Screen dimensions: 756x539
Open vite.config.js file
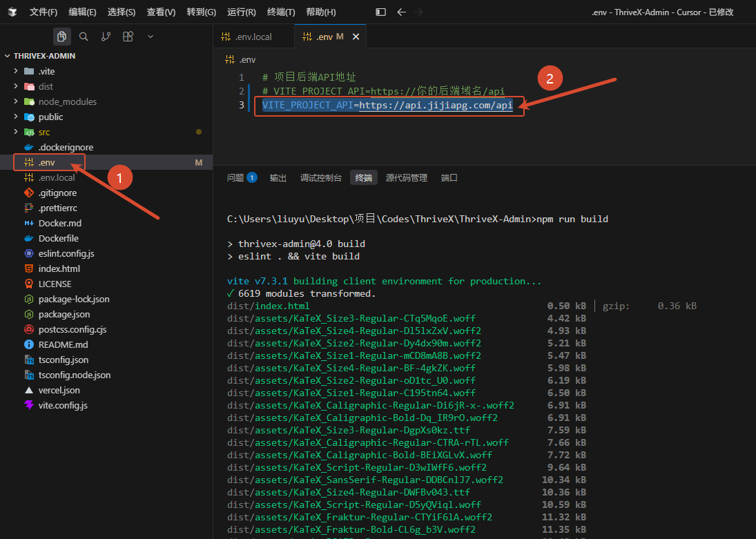[x=63, y=405]
